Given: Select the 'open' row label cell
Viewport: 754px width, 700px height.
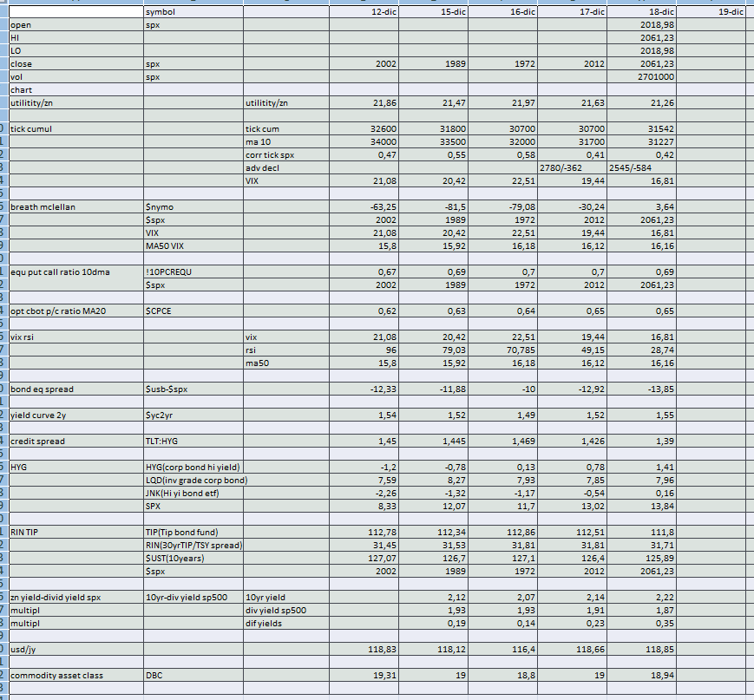Looking at the screenshot, I should tap(76, 25).
